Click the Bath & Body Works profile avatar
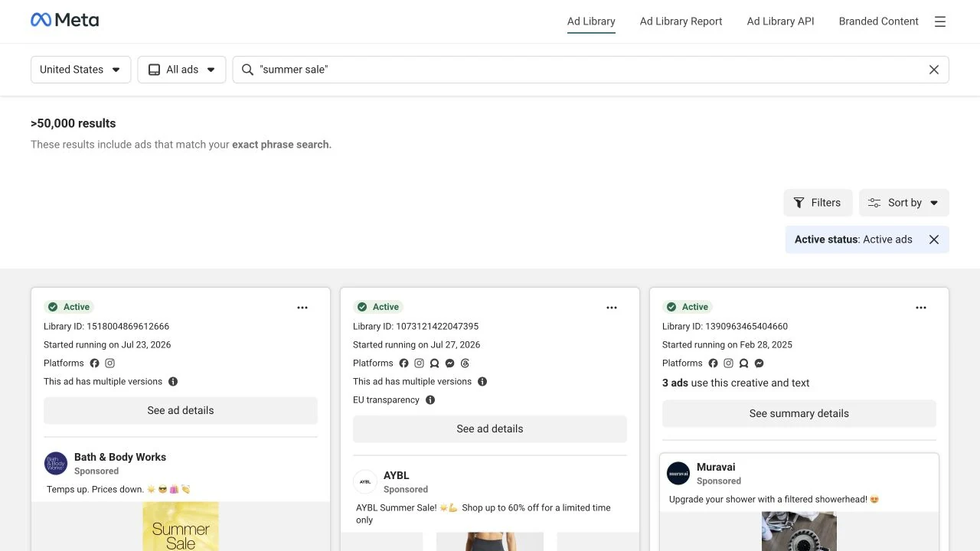The image size is (980, 551). point(56,464)
